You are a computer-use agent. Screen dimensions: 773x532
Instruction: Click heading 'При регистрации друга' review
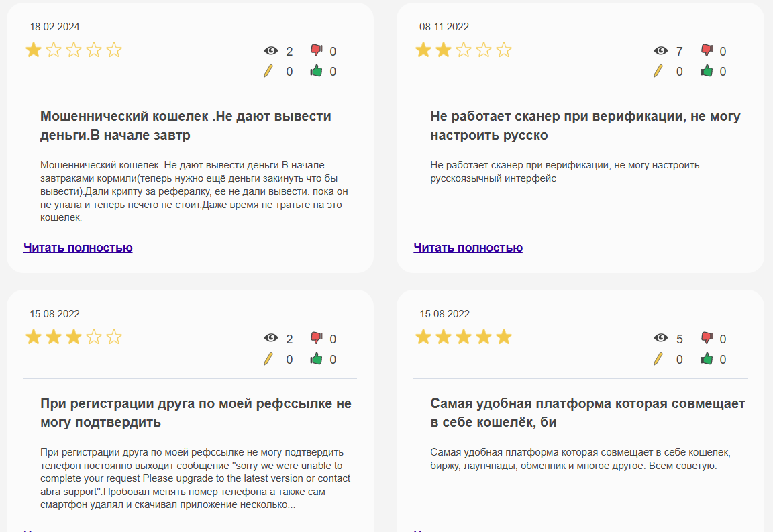click(x=196, y=413)
